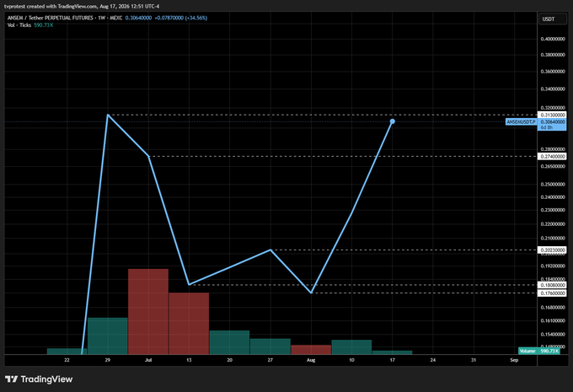The image size is (573, 392).
Task: Click the last-price dot on the line
Action: (393, 121)
